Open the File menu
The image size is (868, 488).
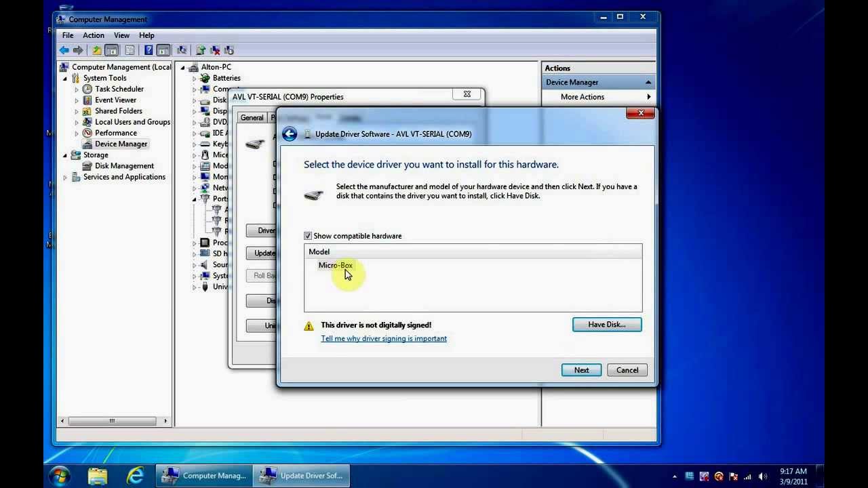click(68, 35)
